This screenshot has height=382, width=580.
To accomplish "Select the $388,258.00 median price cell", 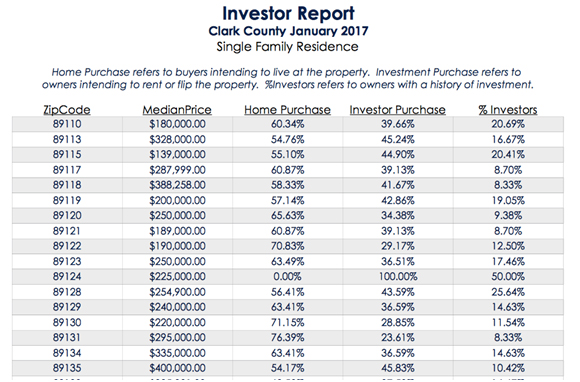I will pos(177,185).
